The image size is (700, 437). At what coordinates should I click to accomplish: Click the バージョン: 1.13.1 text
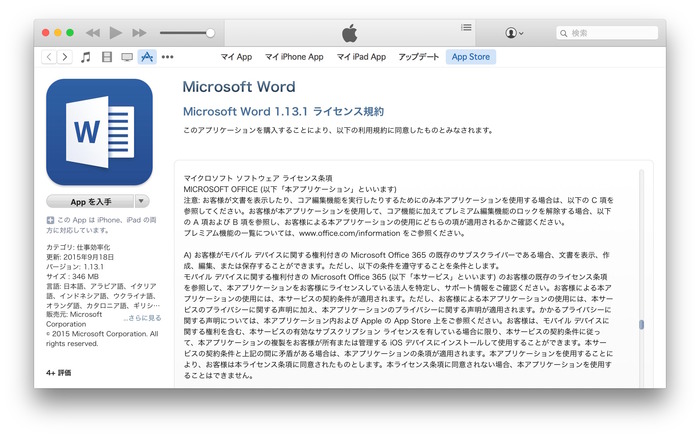point(75,267)
